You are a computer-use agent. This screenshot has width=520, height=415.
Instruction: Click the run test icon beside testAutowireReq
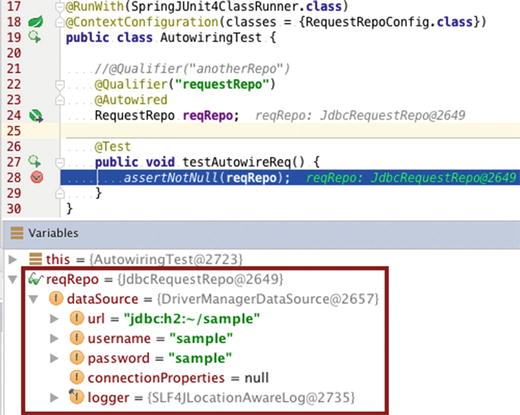click(35, 162)
